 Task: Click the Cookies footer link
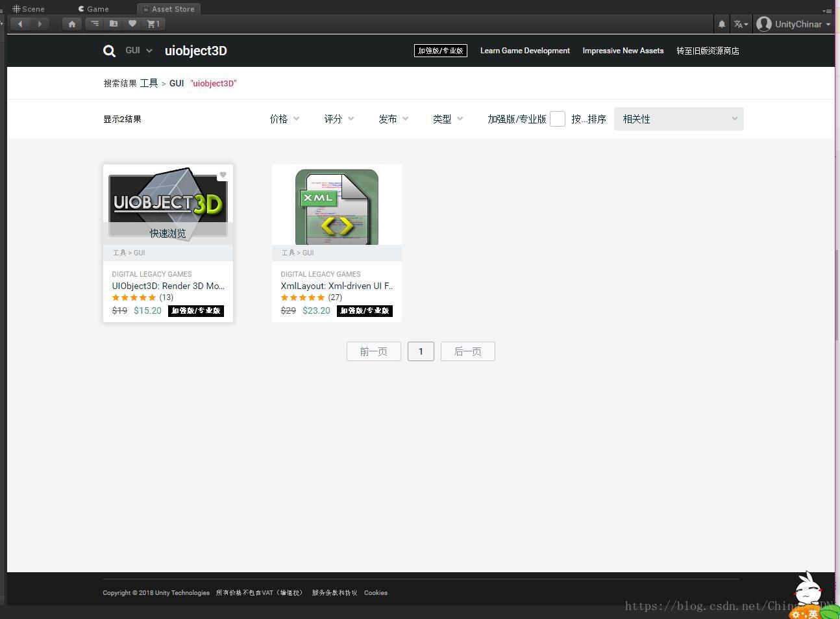(376, 592)
